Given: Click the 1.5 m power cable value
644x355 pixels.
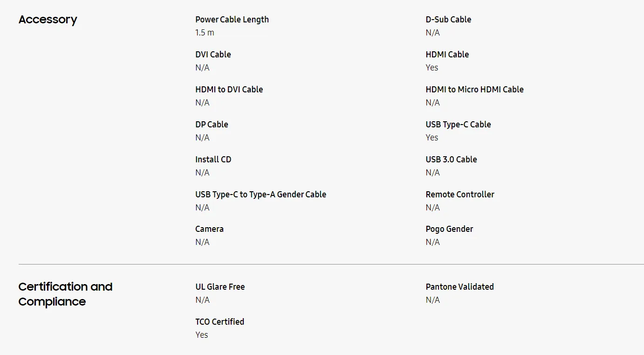Looking at the screenshot, I should click(x=205, y=33).
